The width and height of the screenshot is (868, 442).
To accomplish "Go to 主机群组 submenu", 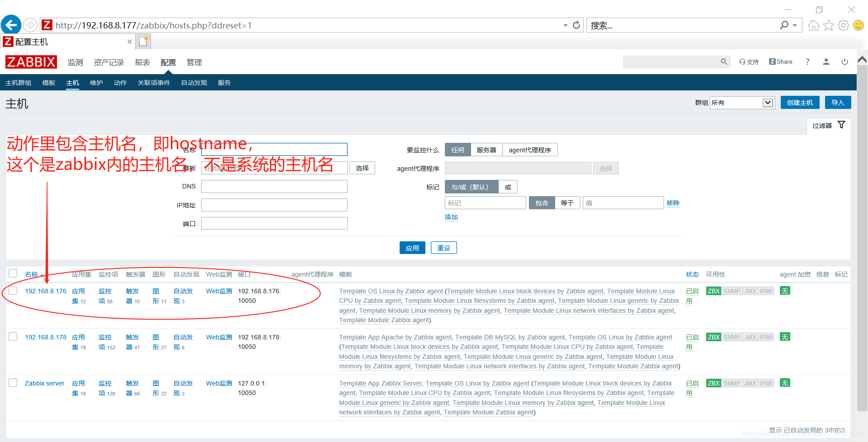I will 19,83.
